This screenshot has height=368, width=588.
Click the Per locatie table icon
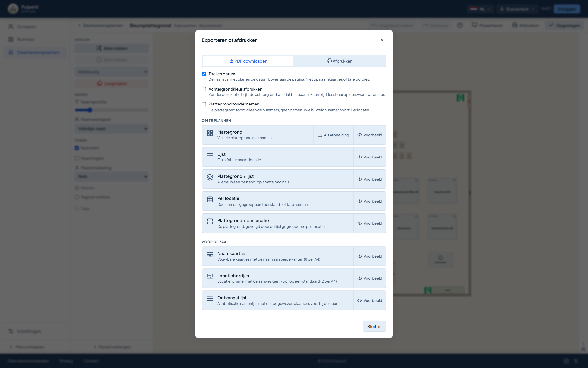(210, 199)
